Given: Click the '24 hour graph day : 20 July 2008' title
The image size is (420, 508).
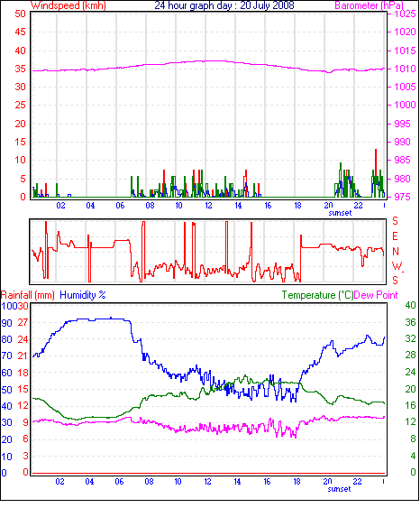Looking at the screenshot, I should pyautogui.click(x=224, y=5).
